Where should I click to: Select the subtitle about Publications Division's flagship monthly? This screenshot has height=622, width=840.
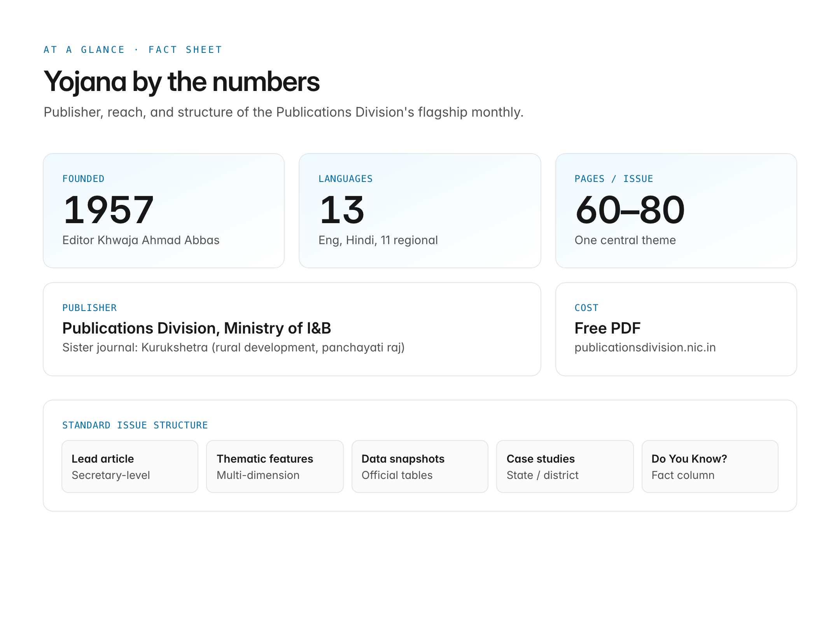coord(283,112)
